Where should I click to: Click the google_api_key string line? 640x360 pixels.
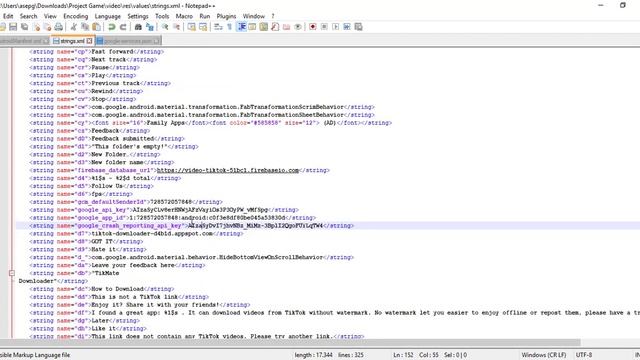click(164, 210)
